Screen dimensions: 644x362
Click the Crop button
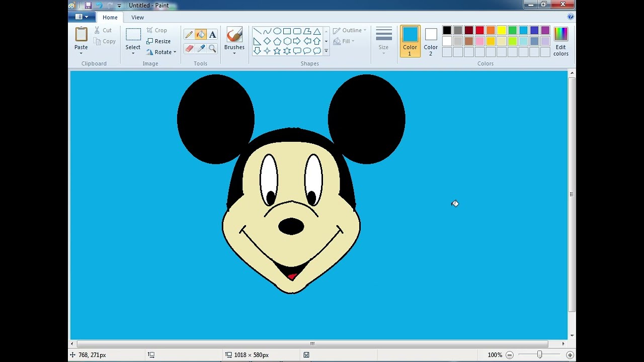157,30
